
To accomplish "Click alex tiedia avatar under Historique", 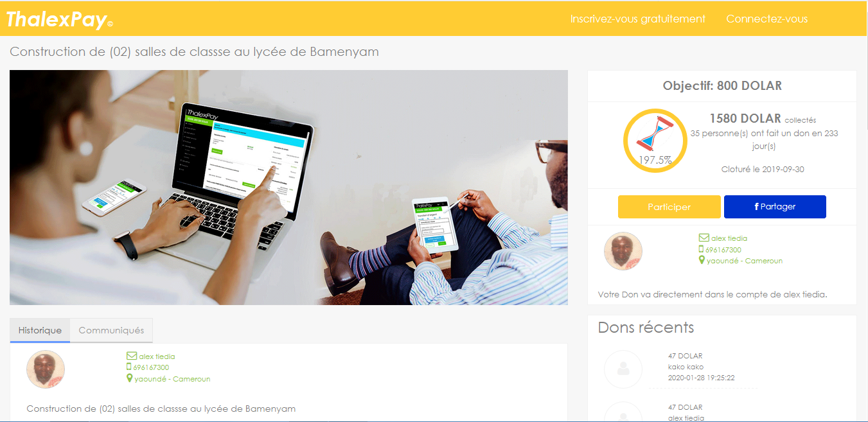I will [46, 369].
